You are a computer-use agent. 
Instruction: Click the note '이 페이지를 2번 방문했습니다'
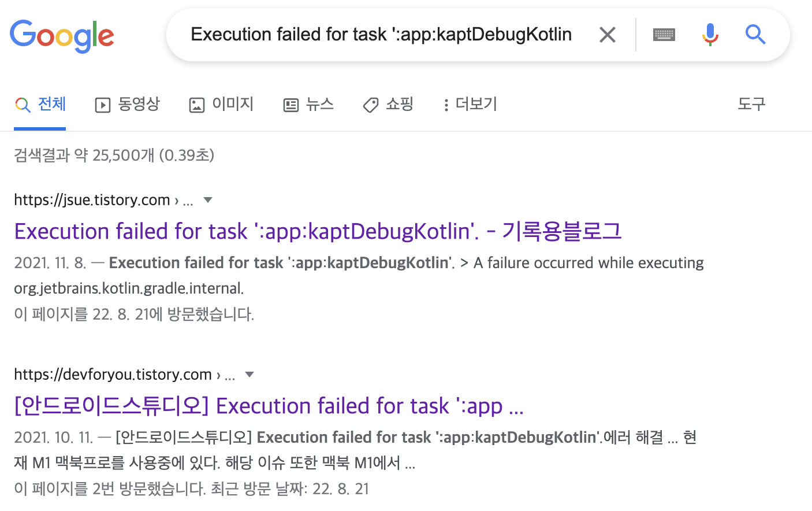(x=110, y=489)
